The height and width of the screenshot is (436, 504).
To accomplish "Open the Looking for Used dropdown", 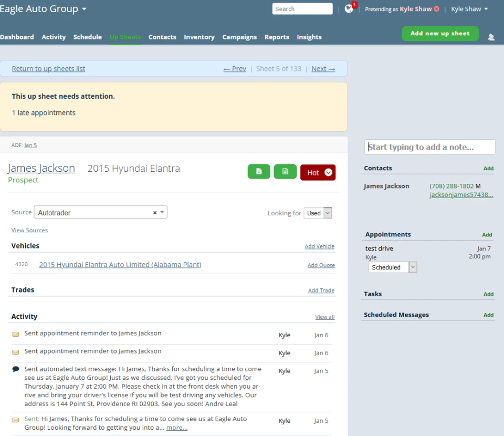I will [x=318, y=213].
